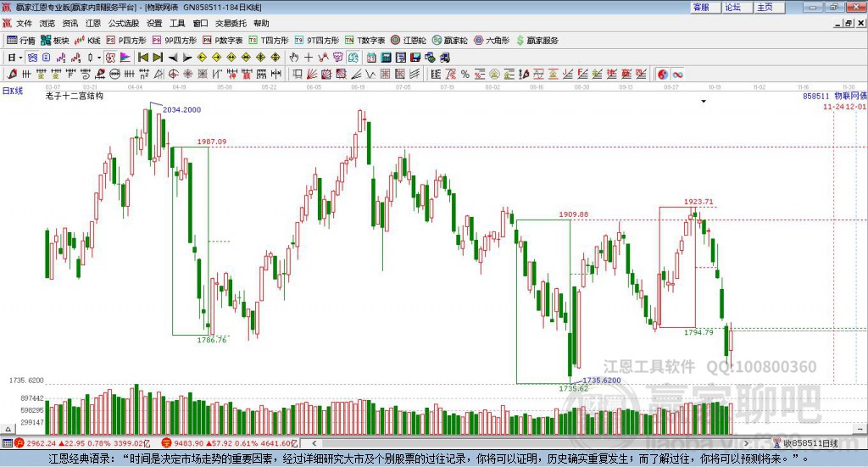
Task: Click the 老子十二宫结构 label
Action: (75, 97)
